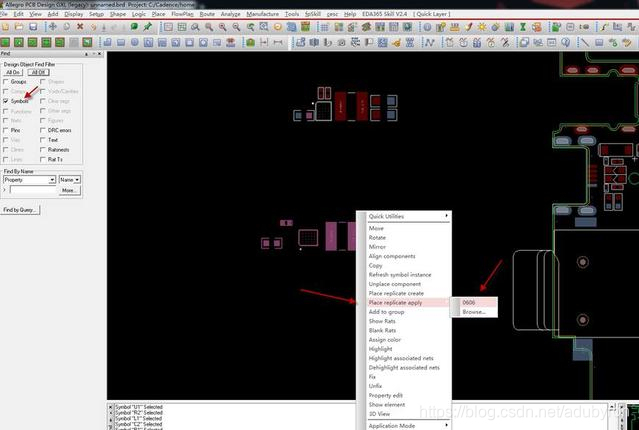Click the yellow sun Highlight icon
The width and height of the screenshot is (639, 430).
(482, 27)
